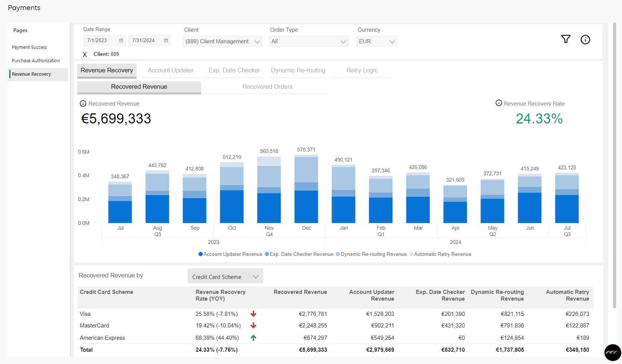This screenshot has width=622, height=364.
Task: Sort by Revenue Recovery Rate (YOY) header
Action: point(221,295)
